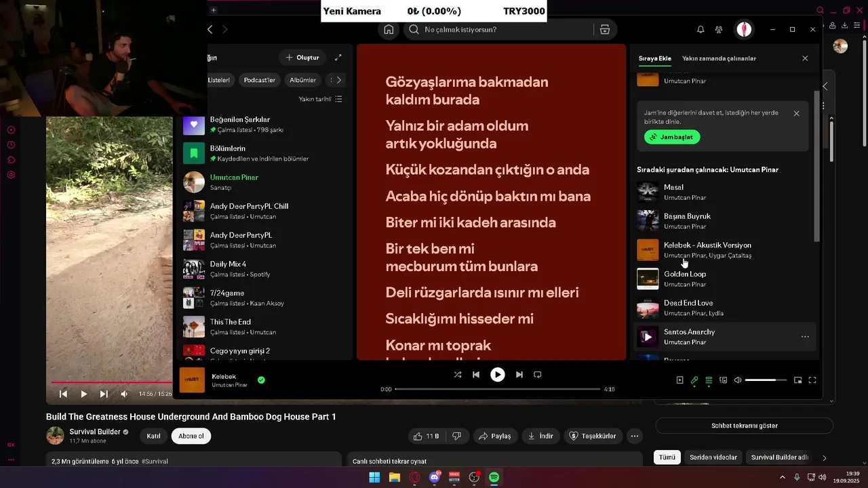Expand Spotify library with the diagonal arrows

point(338,58)
